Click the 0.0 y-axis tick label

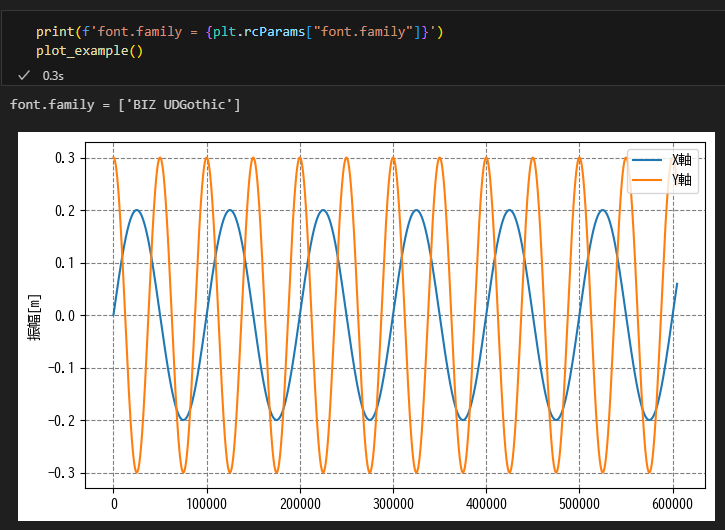[x=65, y=316]
